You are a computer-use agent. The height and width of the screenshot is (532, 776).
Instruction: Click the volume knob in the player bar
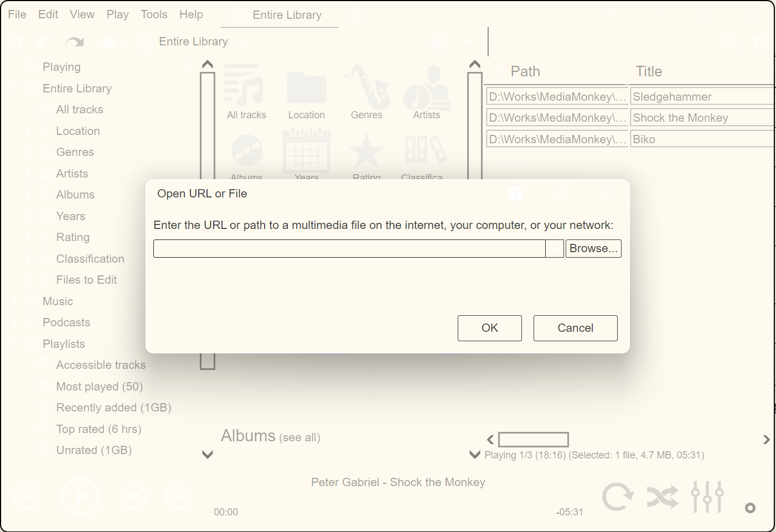(x=750, y=508)
